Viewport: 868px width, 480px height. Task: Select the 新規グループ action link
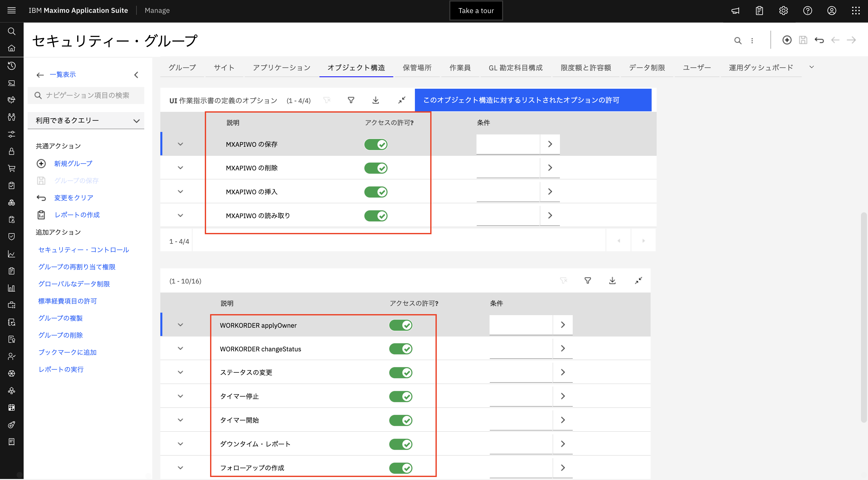tap(72, 164)
